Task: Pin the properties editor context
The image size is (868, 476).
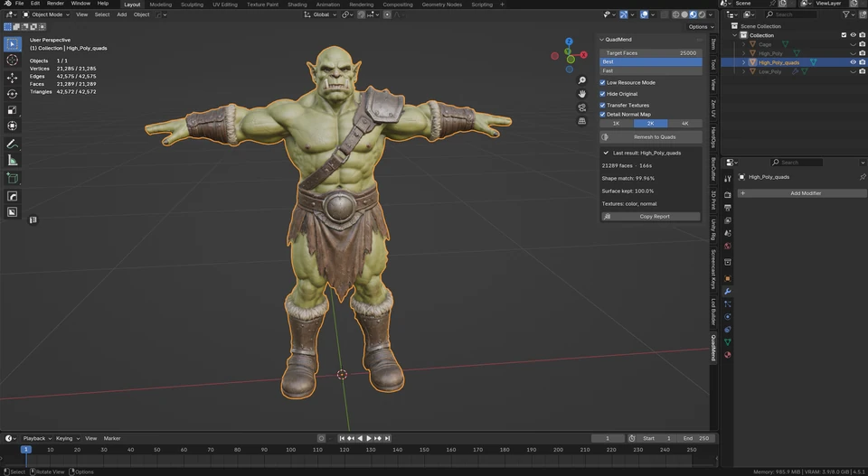Action: coord(862,177)
